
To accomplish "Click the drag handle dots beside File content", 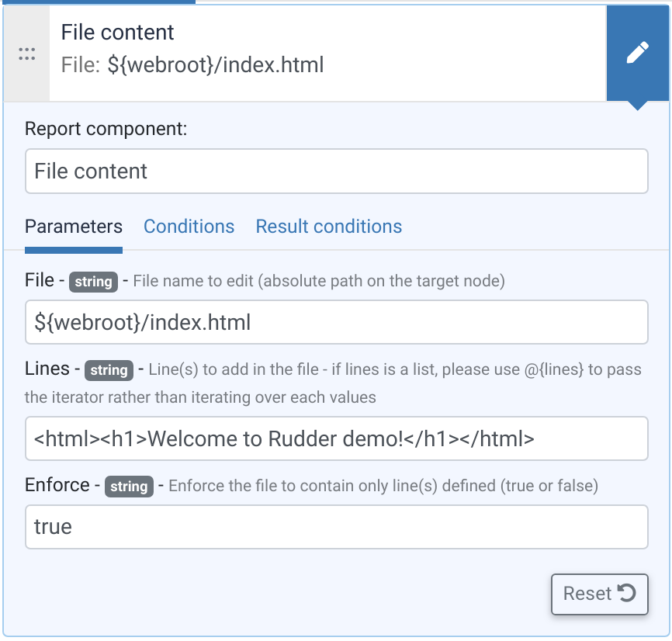I will [x=28, y=53].
